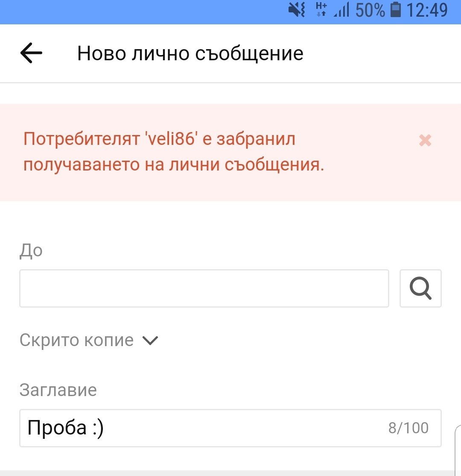Tap the 8/100 character counter
This screenshot has height=476, width=461.
pos(408,428)
